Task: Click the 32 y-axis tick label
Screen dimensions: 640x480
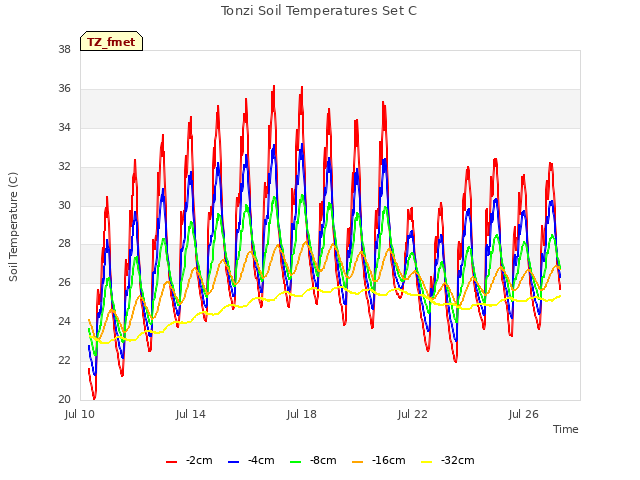Action: point(64,167)
